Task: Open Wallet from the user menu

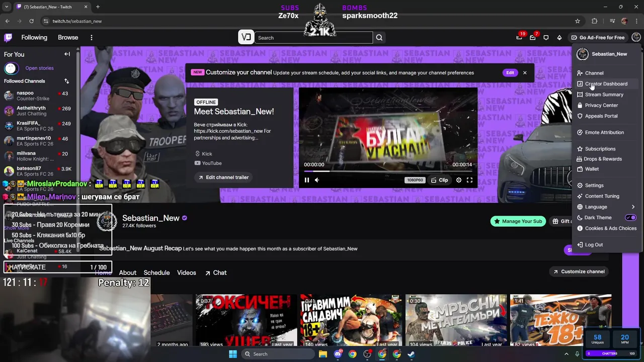Action: click(606, 169)
